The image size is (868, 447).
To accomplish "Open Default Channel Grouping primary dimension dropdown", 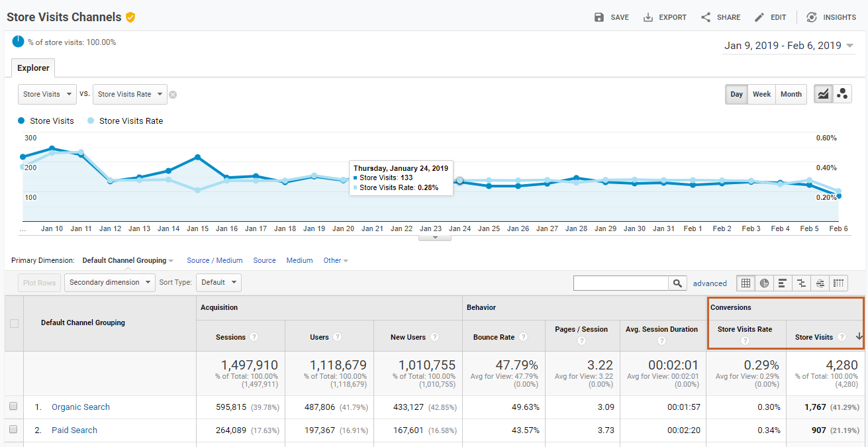I will pos(128,260).
